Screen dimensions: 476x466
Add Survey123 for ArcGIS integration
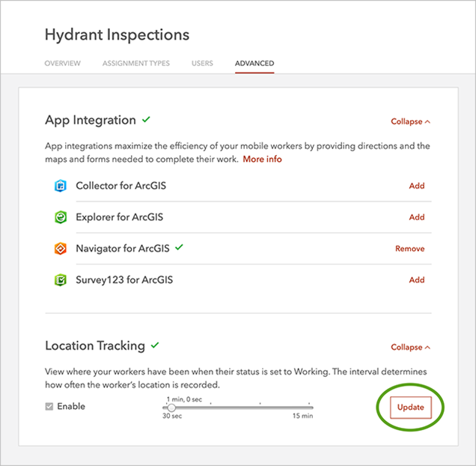click(x=416, y=280)
